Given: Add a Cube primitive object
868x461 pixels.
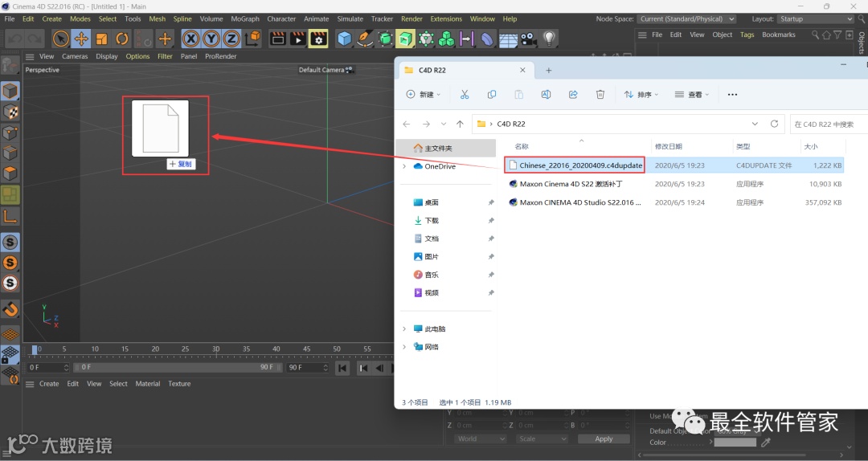Looking at the screenshot, I should (x=344, y=39).
